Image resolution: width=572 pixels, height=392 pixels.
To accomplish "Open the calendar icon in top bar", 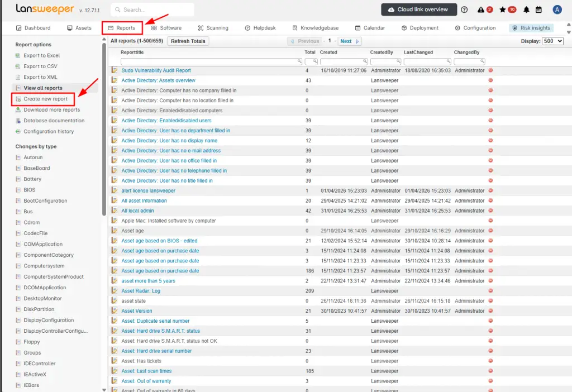I will pos(538,10).
